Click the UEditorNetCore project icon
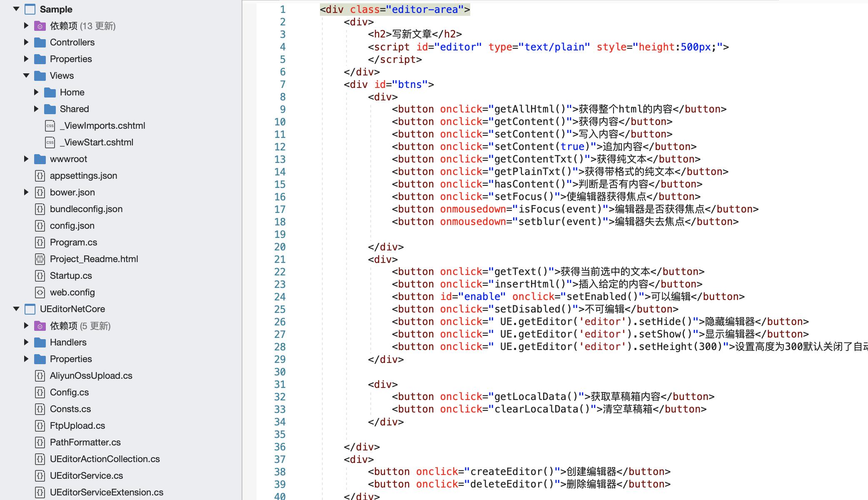Screen dimensions: 868x500 tap(30, 309)
